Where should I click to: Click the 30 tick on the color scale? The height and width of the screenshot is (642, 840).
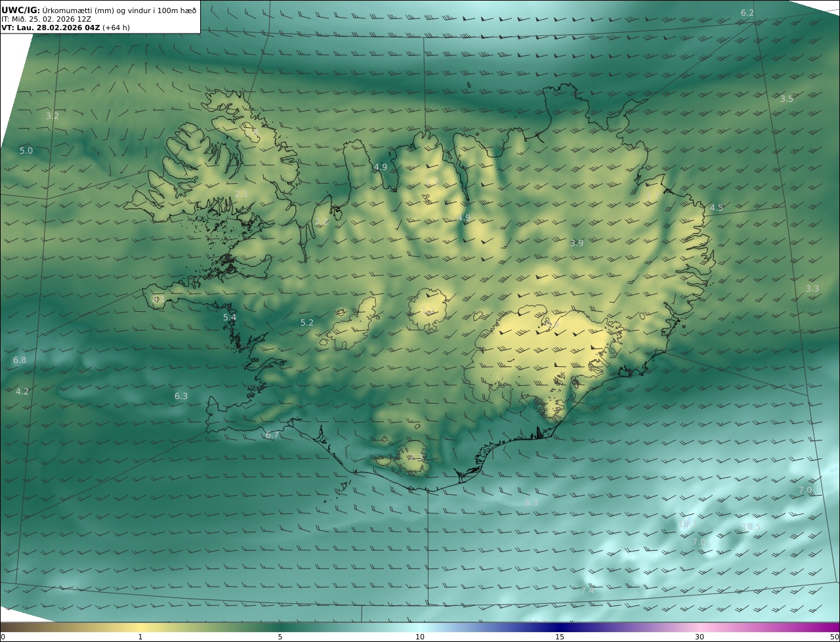click(x=700, y=636)
